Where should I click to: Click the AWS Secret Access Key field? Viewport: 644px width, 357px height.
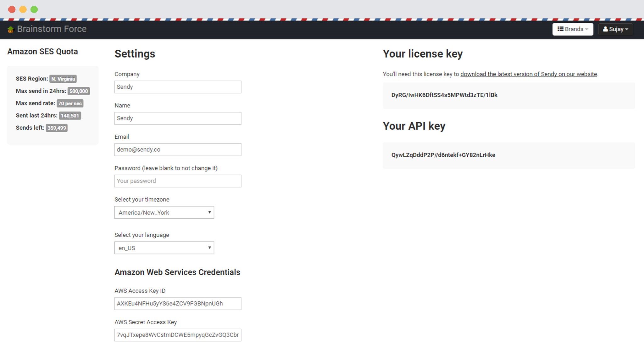pos(178,335)
